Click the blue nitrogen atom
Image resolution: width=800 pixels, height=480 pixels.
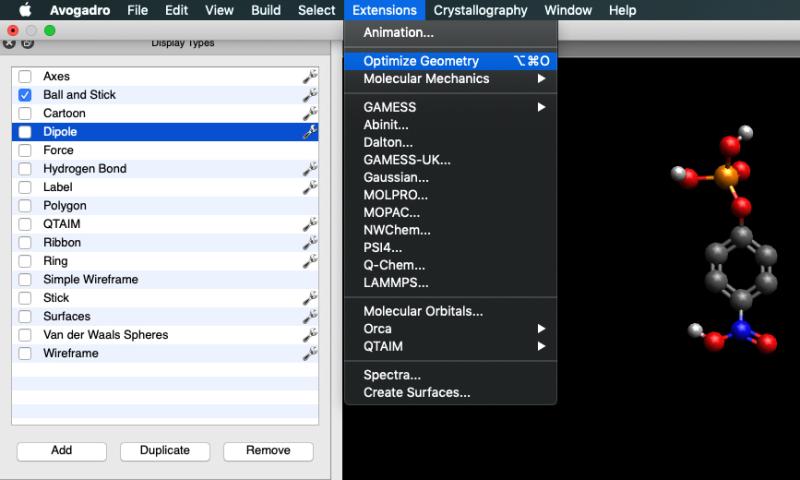(741, 331)
